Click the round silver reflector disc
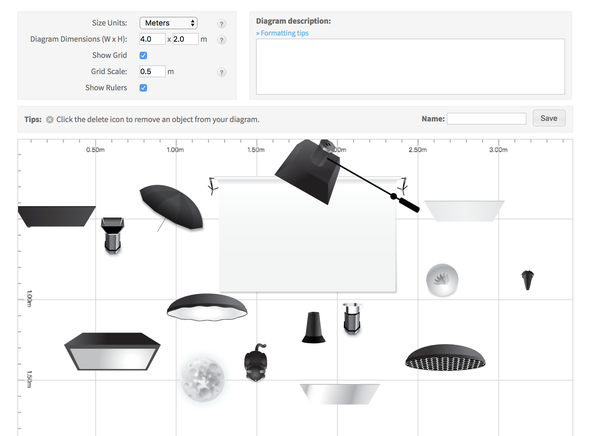 click(x=442, y=280)
